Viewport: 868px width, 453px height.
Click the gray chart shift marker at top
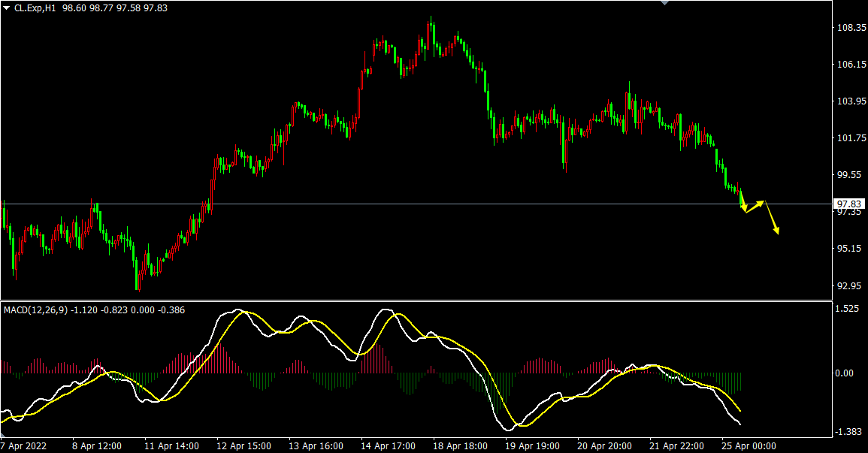664,3
